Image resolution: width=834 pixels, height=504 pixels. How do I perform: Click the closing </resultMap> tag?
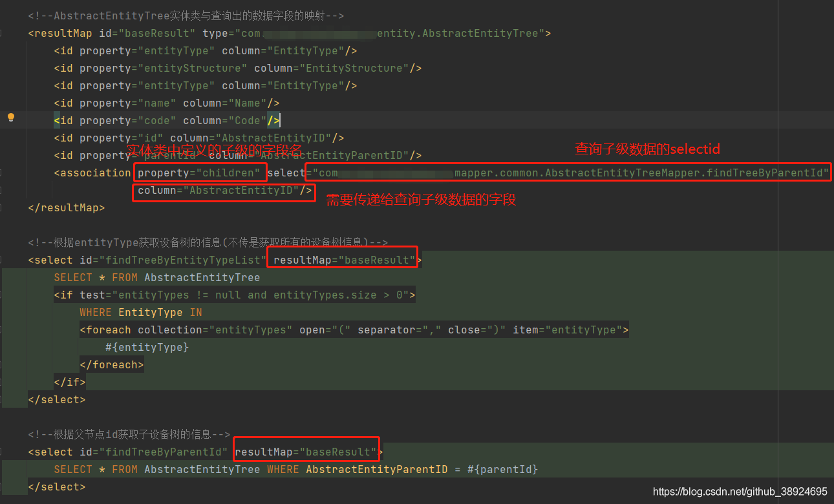(x=67, y=207)
